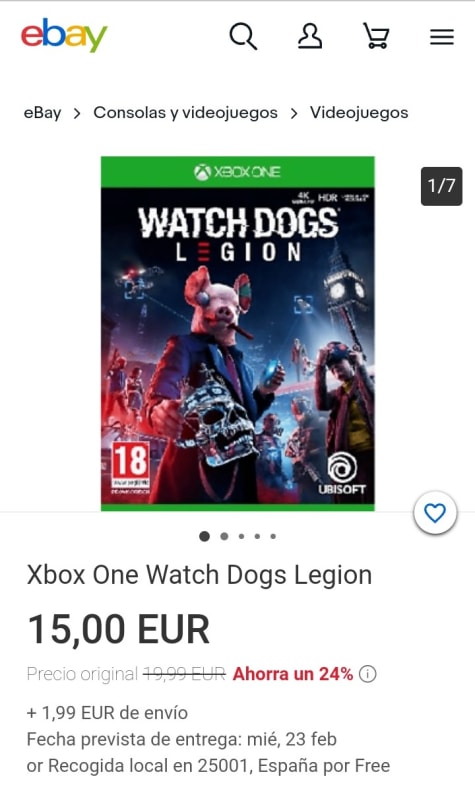This screenshot has height=793, width=475.
Task: Select the last image carousel dot
Action: pyautogui.click(x=273, y=536)
